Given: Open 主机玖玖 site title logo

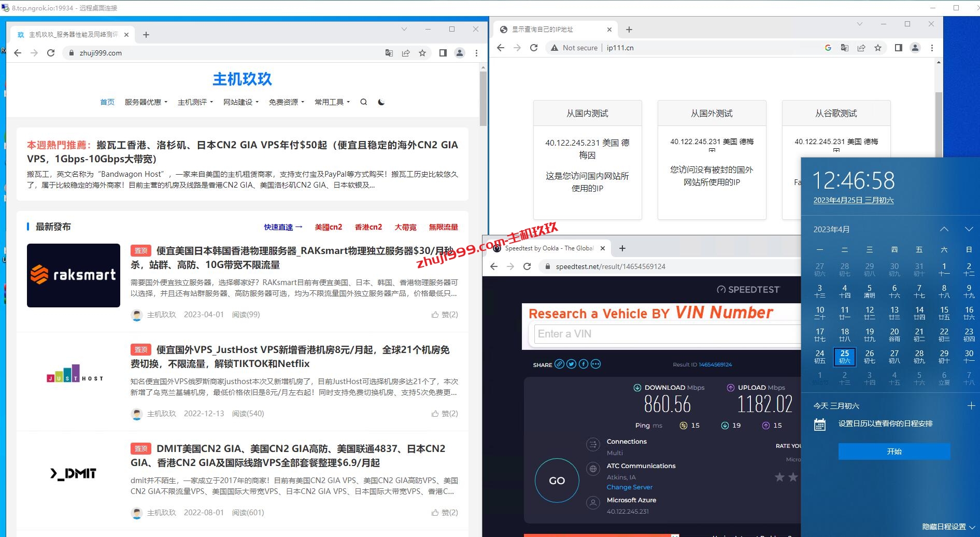Looking at the screenshot, I should tap(242, 79).
